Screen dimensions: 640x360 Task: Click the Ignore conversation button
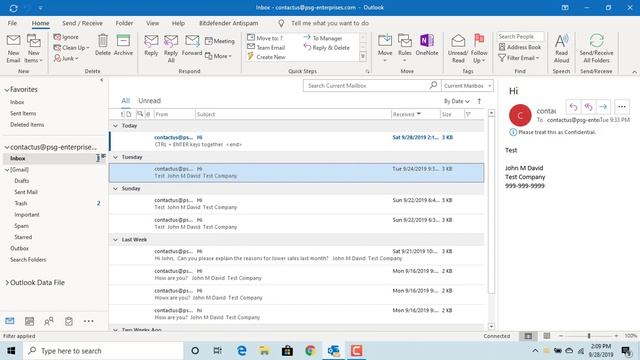click(66, 37)
